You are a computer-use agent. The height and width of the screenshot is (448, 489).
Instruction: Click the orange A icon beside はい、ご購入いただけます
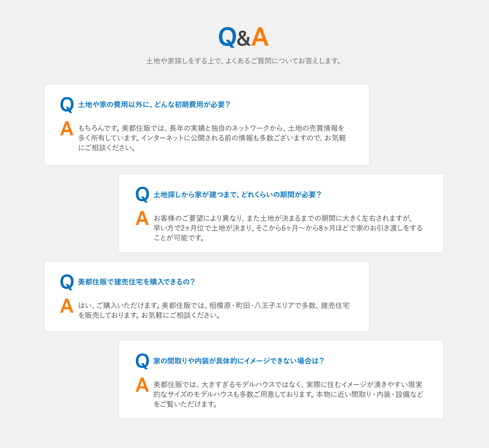coord(67,306)
